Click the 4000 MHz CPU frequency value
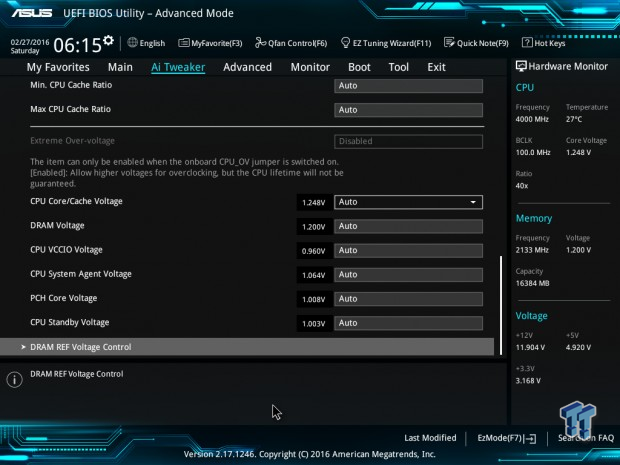The width and height of the screenshot is (620, 465). (532, 119)
